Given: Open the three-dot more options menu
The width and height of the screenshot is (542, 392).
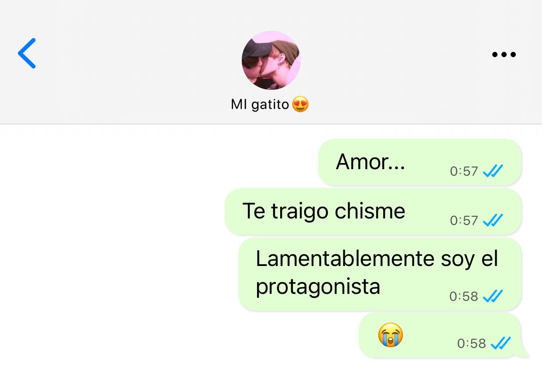Looking at the screenshot, I should click(x=504, y=55).
